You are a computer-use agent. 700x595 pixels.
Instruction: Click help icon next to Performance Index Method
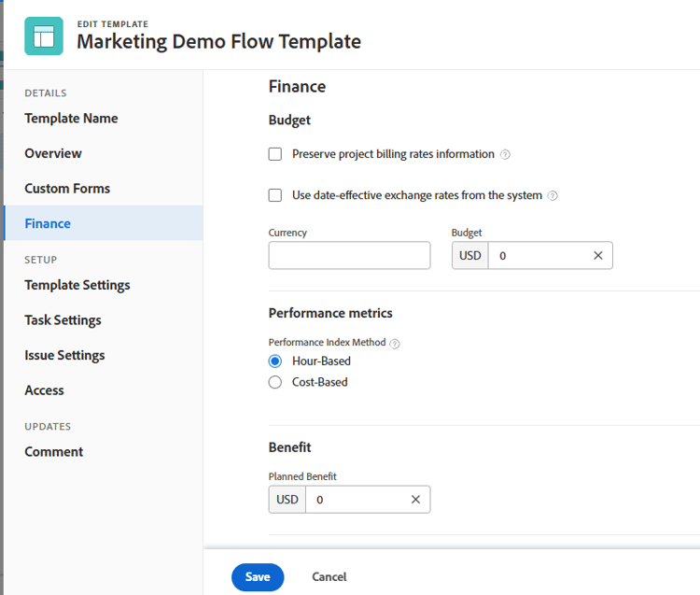[x=395, y=344]
